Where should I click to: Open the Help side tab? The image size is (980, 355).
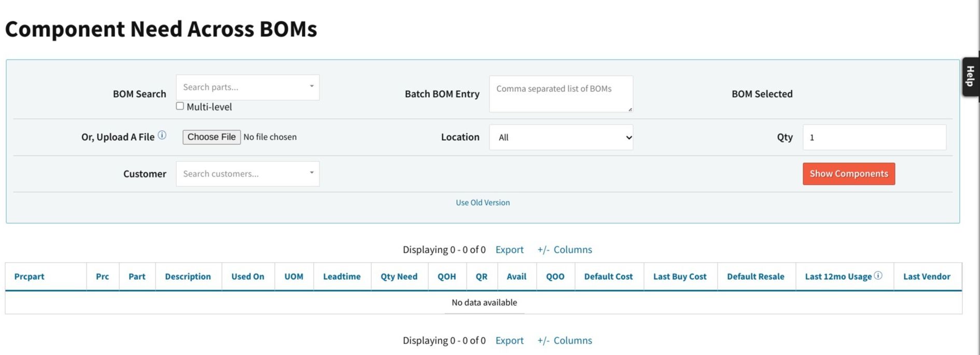pos(970,77)
